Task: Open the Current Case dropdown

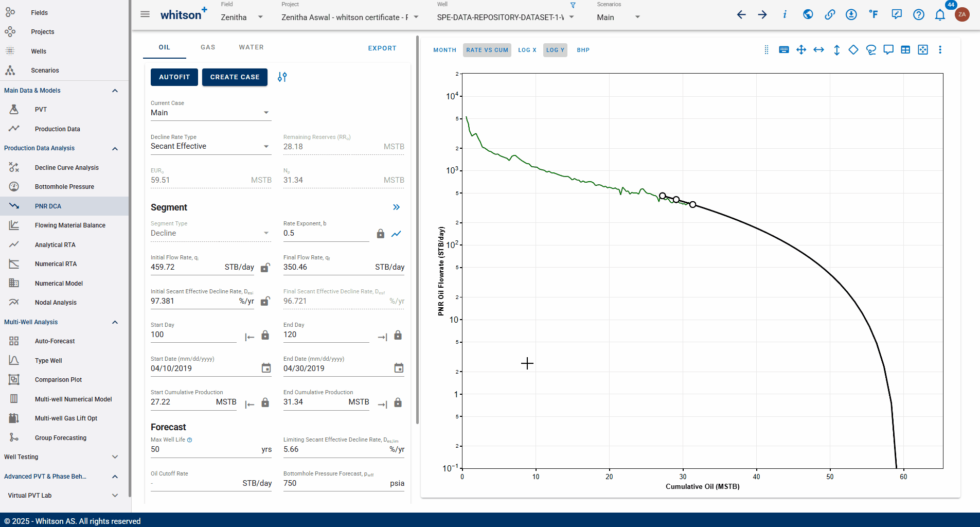Action: point(210,113)
